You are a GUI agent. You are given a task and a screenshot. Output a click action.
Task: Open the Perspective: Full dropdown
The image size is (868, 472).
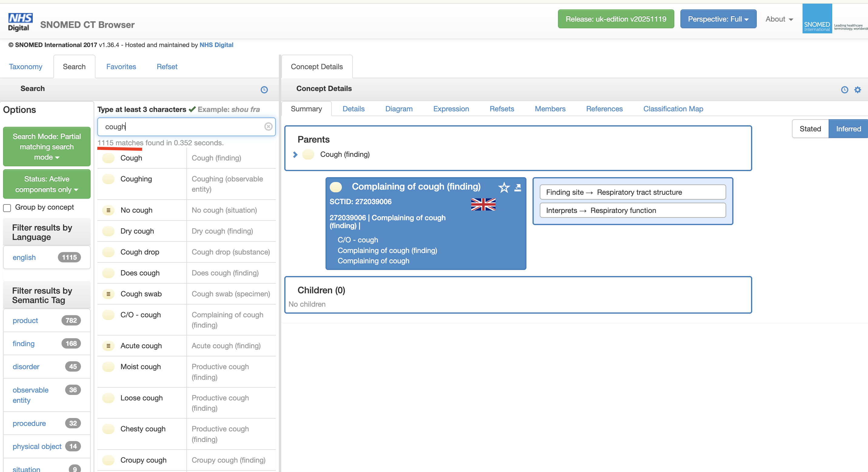pos(718,19)
